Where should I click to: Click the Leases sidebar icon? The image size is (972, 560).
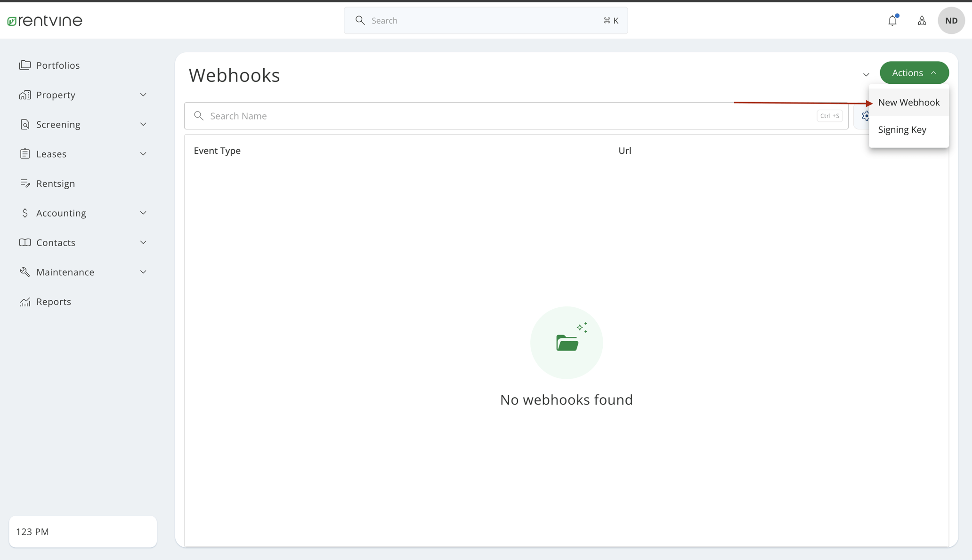[25, 153]
